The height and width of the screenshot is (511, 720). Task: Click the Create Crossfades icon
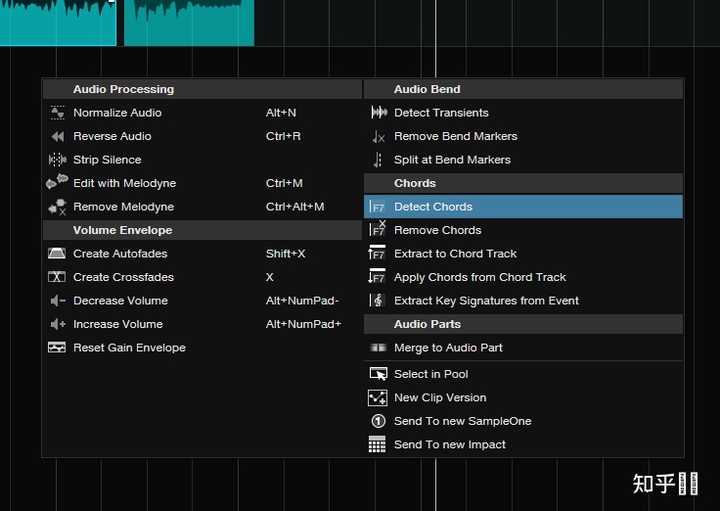(57, 277)
